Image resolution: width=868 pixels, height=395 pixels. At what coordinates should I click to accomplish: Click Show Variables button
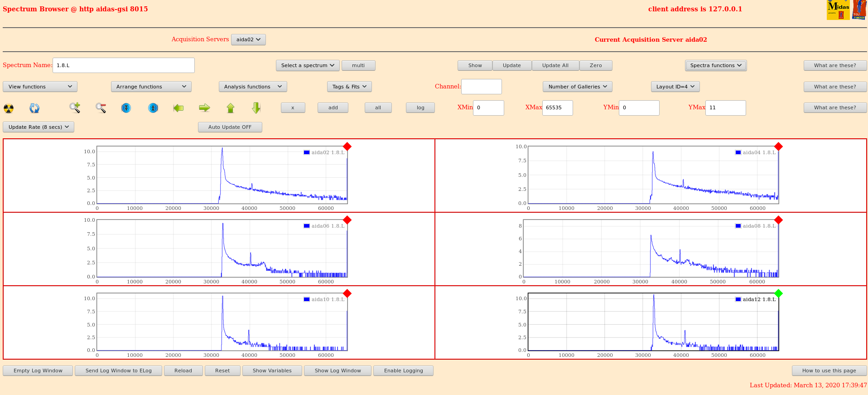[272, 371]
